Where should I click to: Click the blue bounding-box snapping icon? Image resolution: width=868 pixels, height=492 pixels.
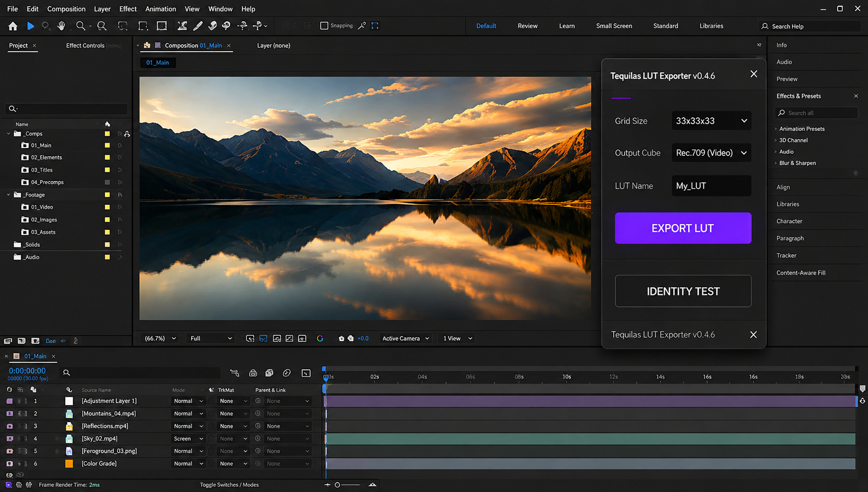(375, 26)
